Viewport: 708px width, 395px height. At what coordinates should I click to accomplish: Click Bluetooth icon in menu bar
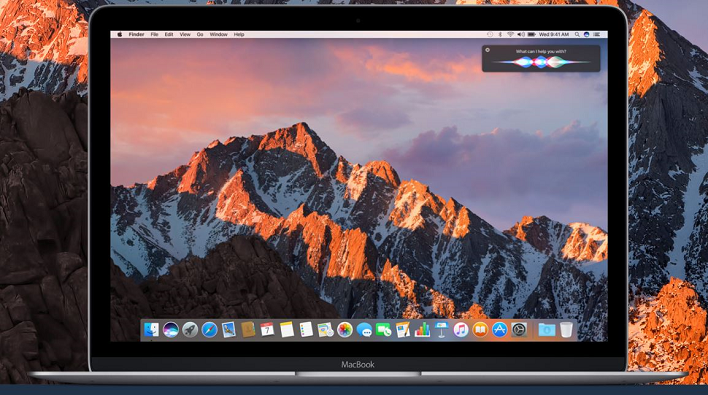[500, 34]
